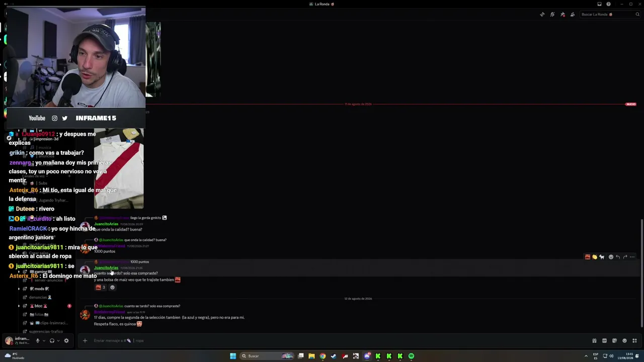Screen dimensions: 644x362
Task: Open Google Chrome from taskbar
Action: tap(323, 356)
